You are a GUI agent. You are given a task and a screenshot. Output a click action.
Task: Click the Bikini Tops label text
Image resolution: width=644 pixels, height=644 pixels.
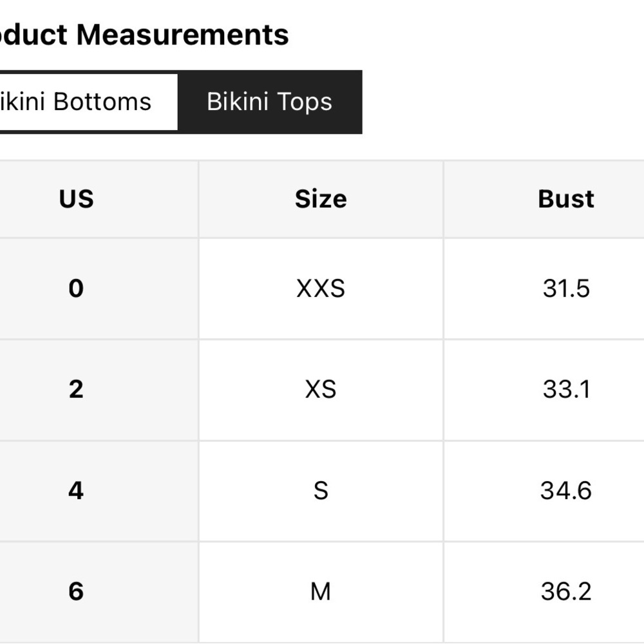269,102
